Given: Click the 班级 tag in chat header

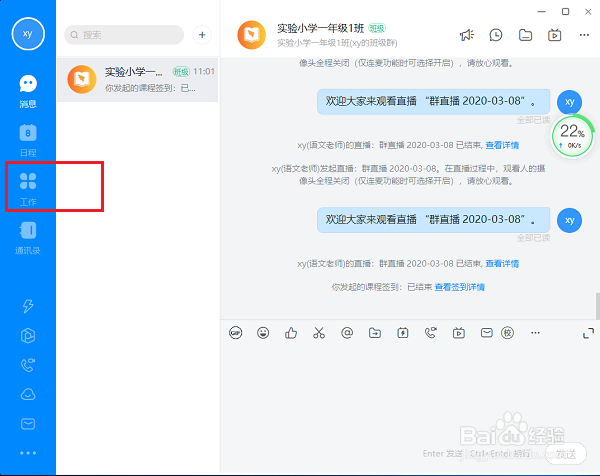Looking at the screenshot, I should pyautogui.click(x=377, y=28).
